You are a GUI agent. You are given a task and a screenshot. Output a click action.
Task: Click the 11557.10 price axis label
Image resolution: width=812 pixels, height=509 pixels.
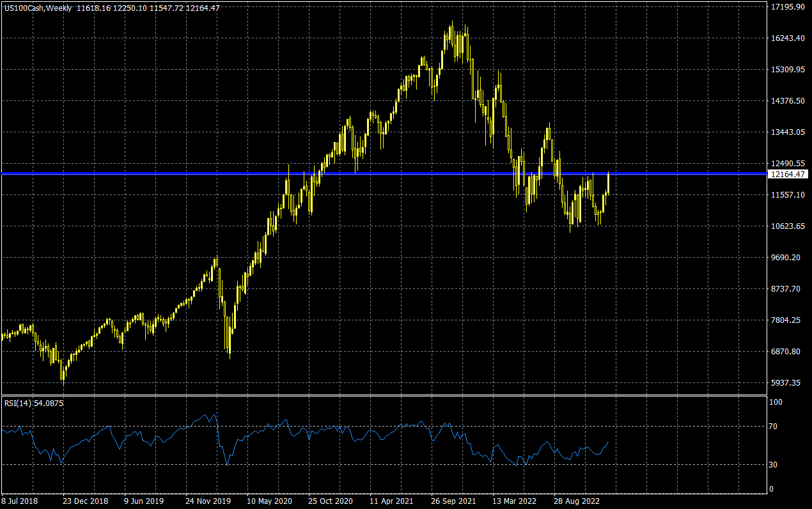click(787, 195)
